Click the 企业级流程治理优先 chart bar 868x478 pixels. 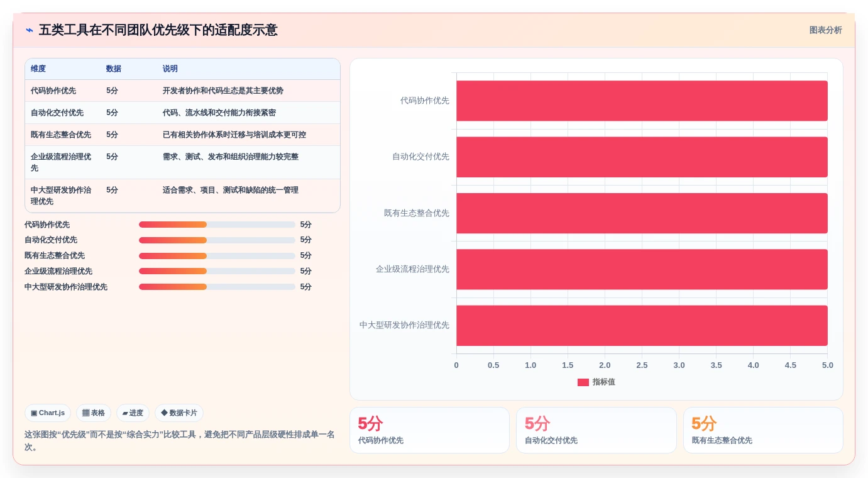pos(642,269)
